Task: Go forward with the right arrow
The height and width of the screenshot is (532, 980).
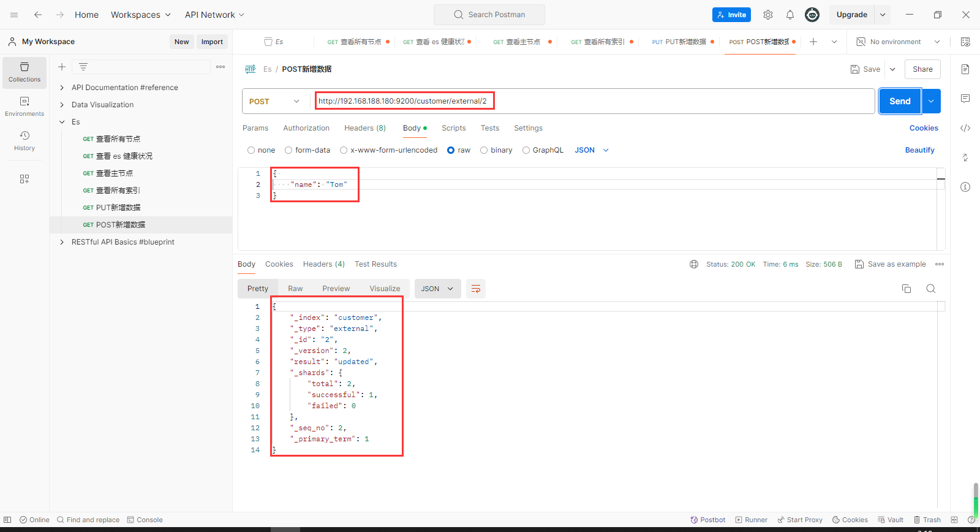Action: pyautogui.click(x=60, y=15)
